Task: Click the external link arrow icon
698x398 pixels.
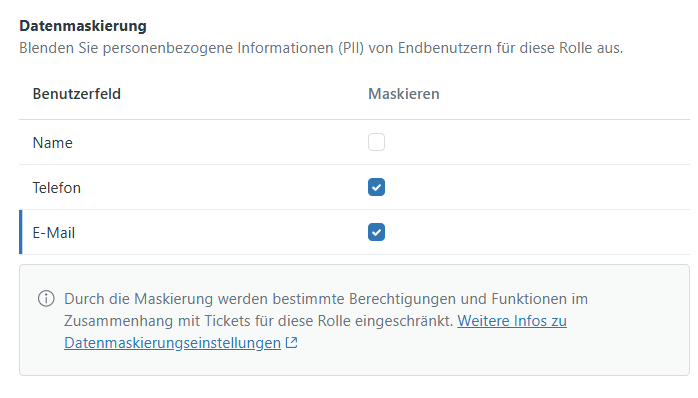Action: (x=292, y=343)
